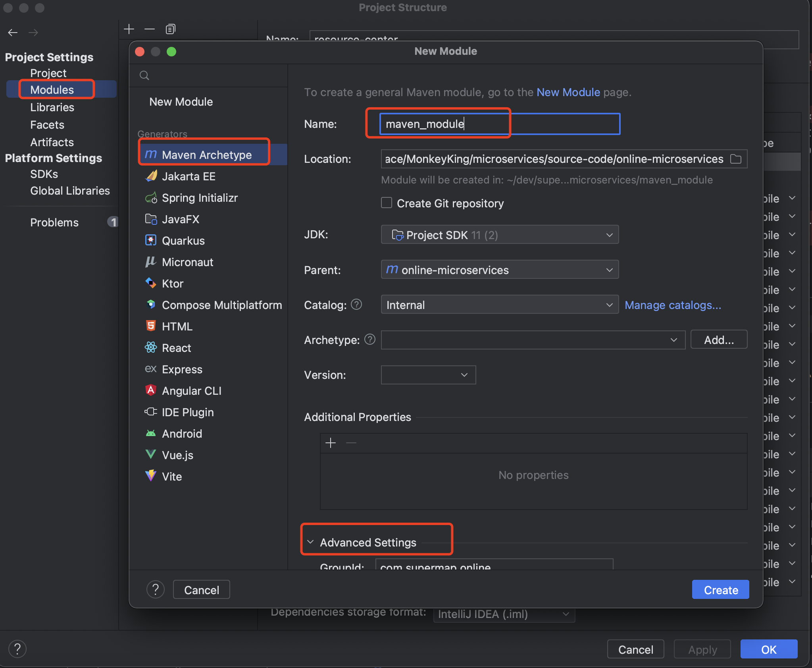Image resolution: width=812 pixels, height=668 pixels.
Task: Click the folder browse icon in Location
Action: click(x=736, y=159)
